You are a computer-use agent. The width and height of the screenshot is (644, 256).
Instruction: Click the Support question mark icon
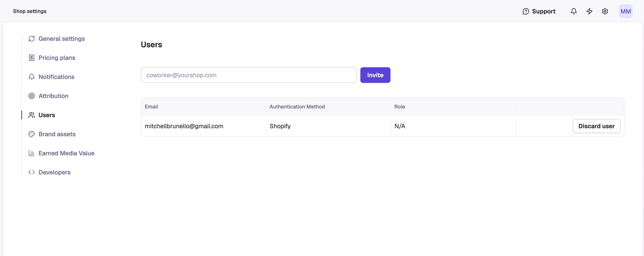tap(526, 11)
